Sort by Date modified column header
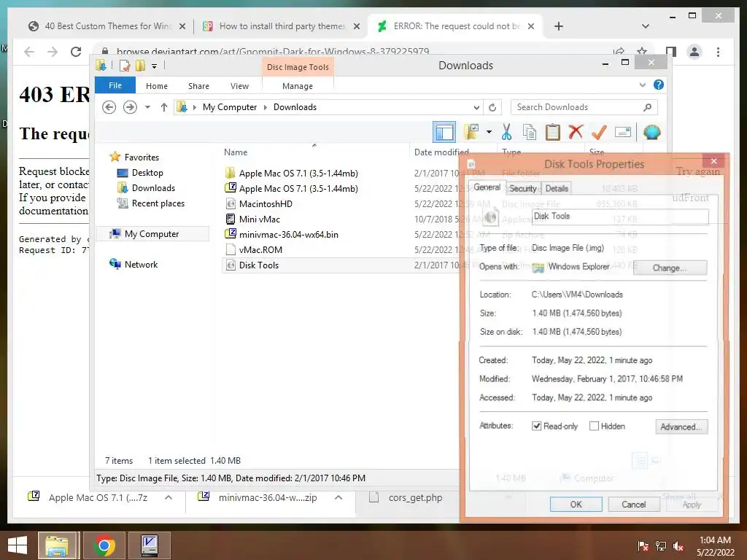The image size is (747, 560). tap(441, 152)
